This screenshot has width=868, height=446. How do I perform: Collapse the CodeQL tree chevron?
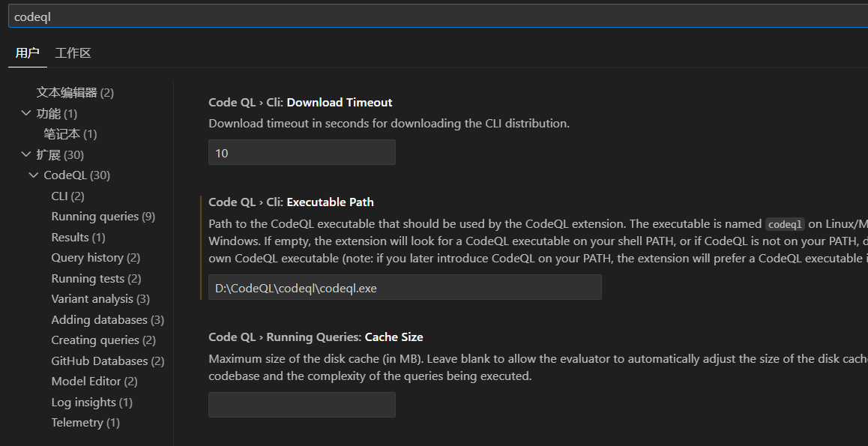[34, 175]
